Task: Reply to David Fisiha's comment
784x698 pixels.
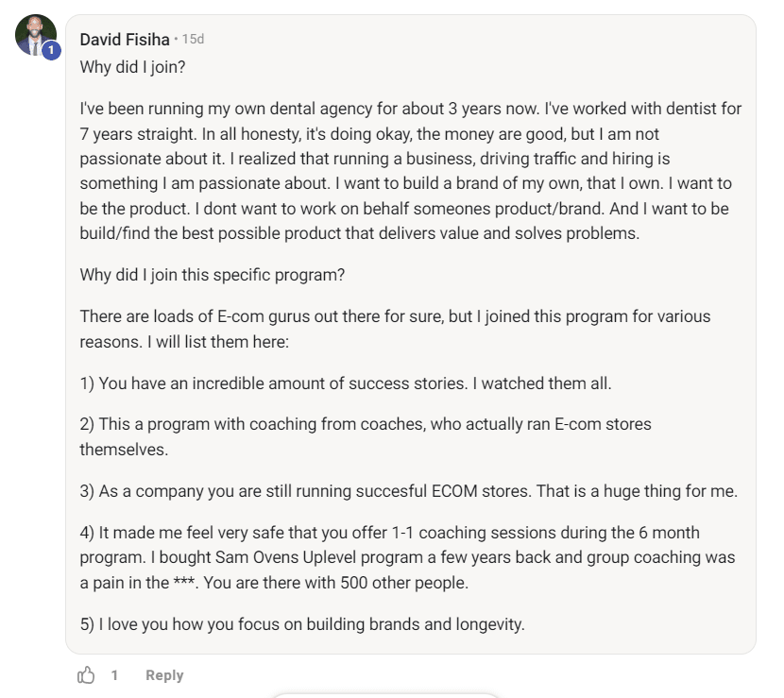Action: click(x=164, y=675)
